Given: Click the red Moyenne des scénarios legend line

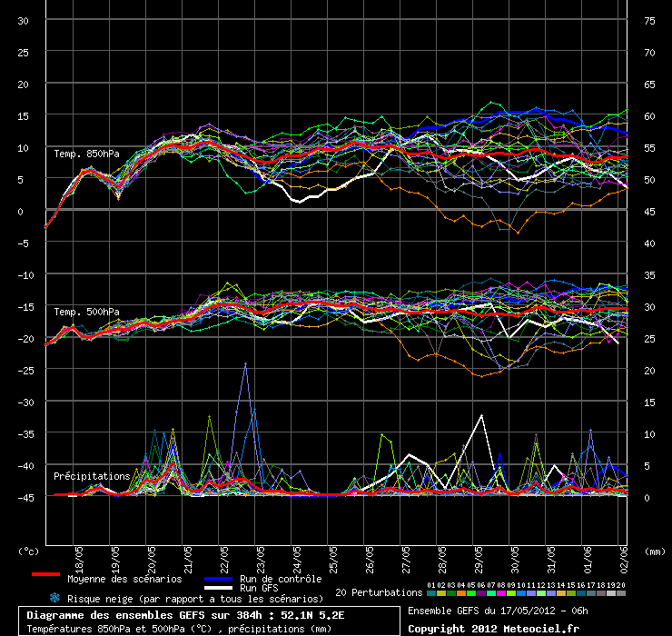Looking at the screenshot, I should click(45, 574).
